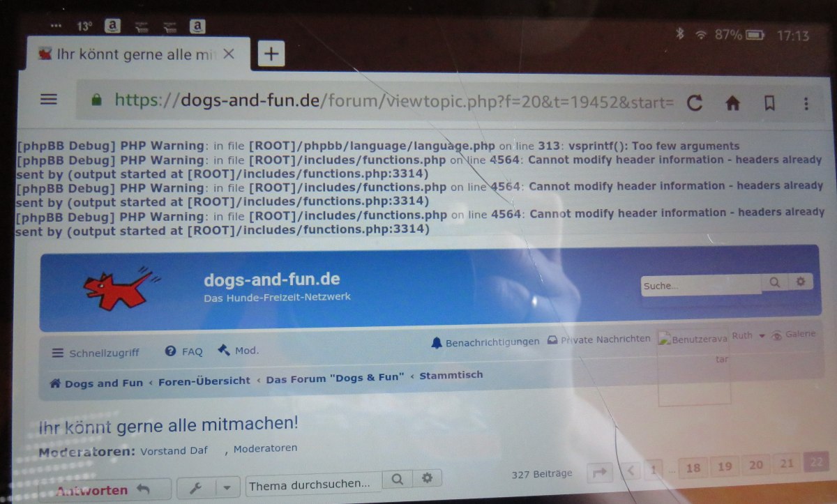
Task: Open the FAQ link
Action: click(185, 351)
